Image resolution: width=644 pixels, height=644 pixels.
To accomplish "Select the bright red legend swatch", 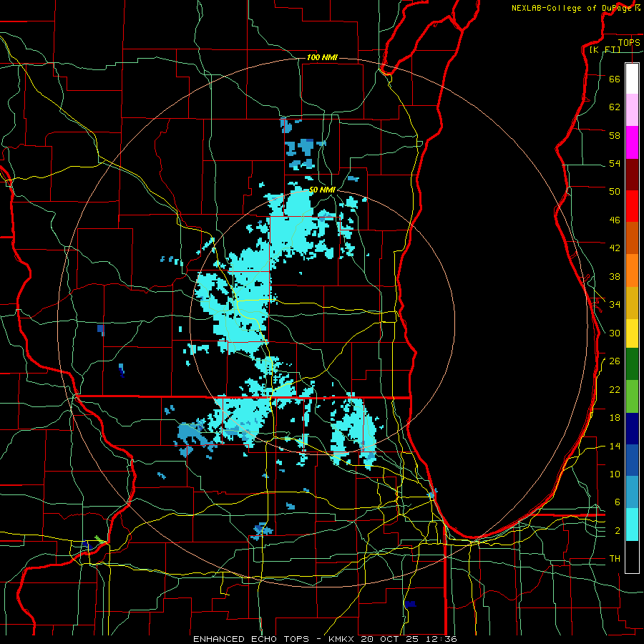I will click(632, 206).
